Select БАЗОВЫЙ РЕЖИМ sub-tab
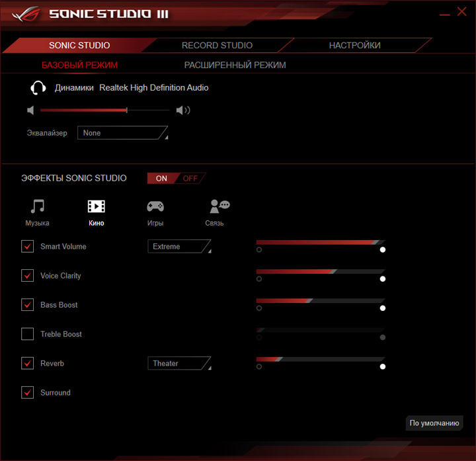This screenshot has width=476, height=461. point(79,65)
